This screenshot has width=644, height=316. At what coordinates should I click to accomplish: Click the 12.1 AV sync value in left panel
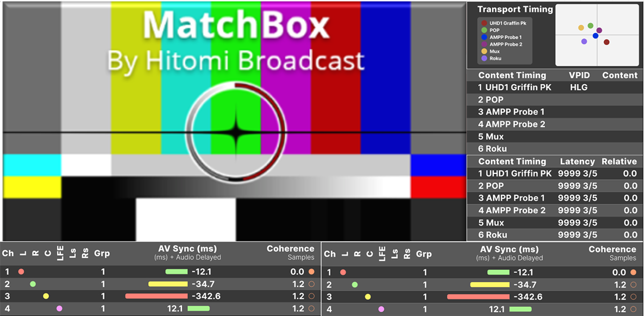pyautogui.click(x=175, y=308)
